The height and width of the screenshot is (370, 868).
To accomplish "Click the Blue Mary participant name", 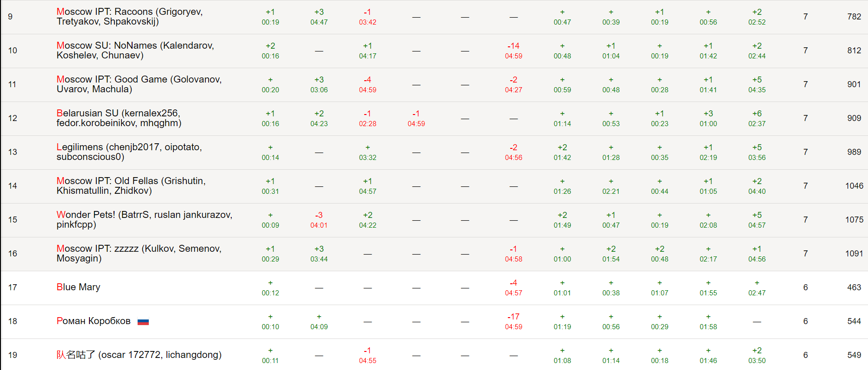I will [78, 287].
